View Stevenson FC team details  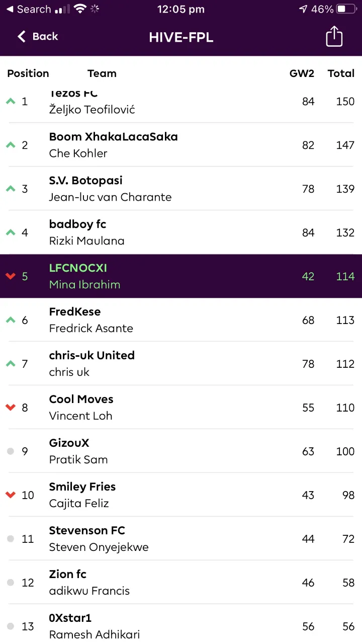(181, 539)
